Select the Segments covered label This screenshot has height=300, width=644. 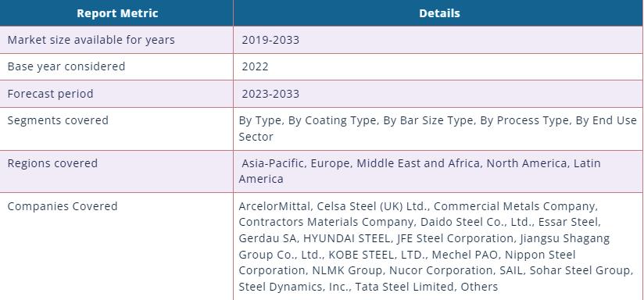pos(58,120)
